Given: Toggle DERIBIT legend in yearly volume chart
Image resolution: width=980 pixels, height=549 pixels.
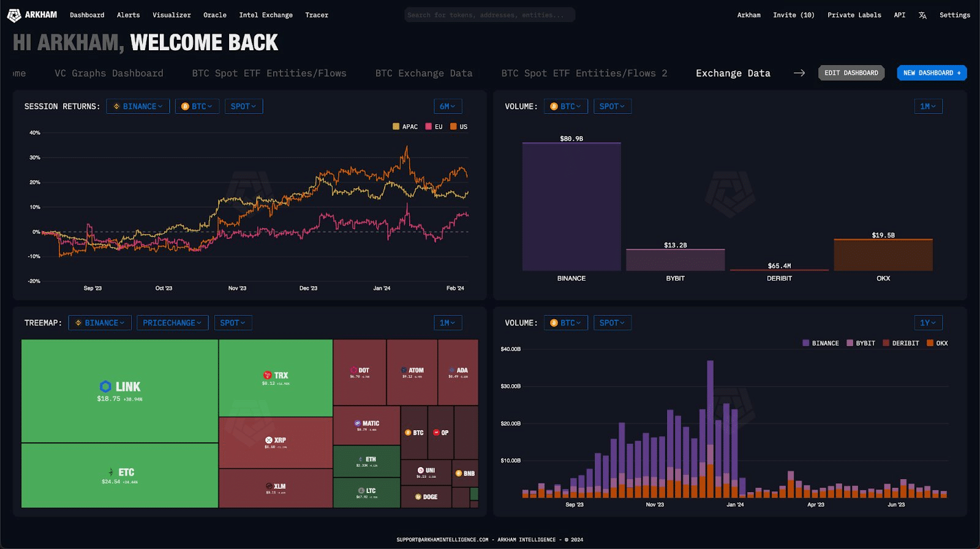Looking at the screenshot, I should tap(901, 343).
